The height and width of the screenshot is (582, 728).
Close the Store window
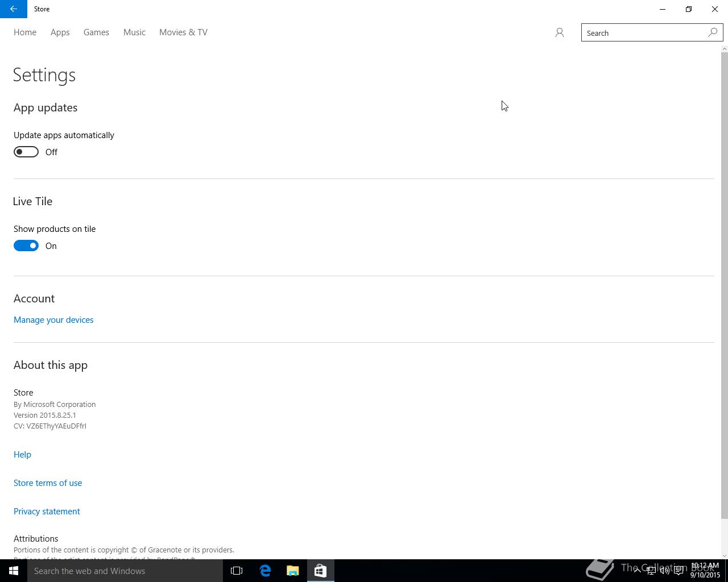(715, 9)
